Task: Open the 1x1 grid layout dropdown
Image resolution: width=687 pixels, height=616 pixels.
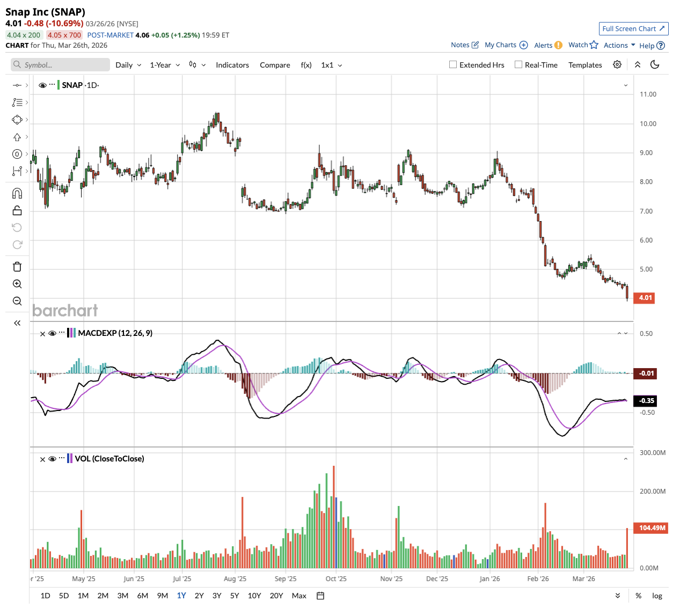Action: point(332,65)
